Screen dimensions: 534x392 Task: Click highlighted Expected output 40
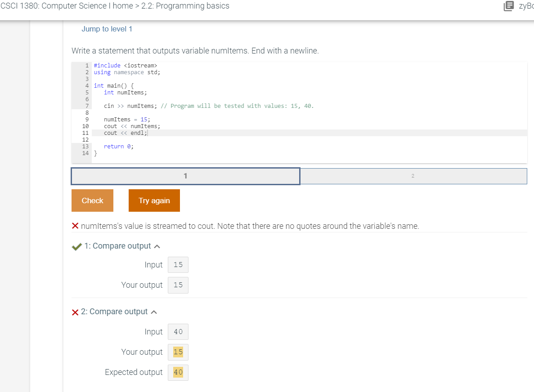coord(178,372)
